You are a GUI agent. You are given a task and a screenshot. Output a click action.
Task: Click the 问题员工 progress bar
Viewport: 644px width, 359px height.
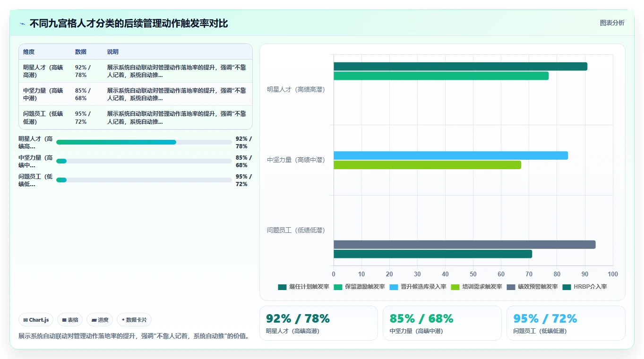(144, 180)
